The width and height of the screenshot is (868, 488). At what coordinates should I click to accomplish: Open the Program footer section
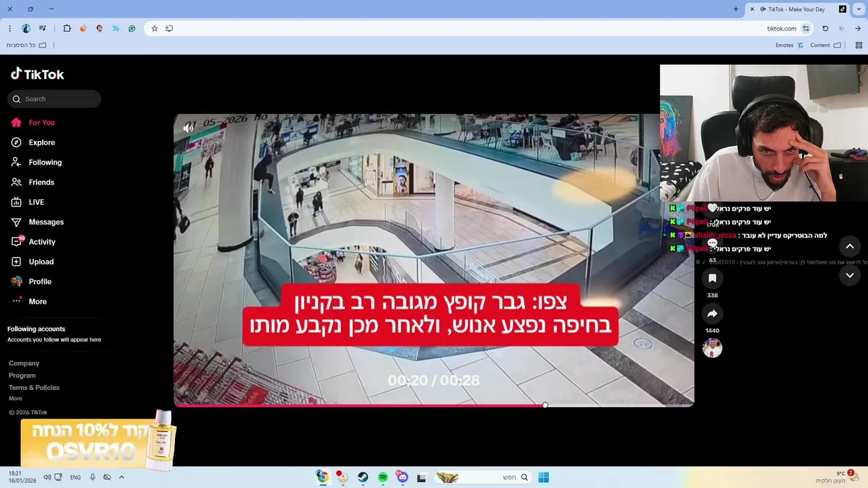coord(22,375)
